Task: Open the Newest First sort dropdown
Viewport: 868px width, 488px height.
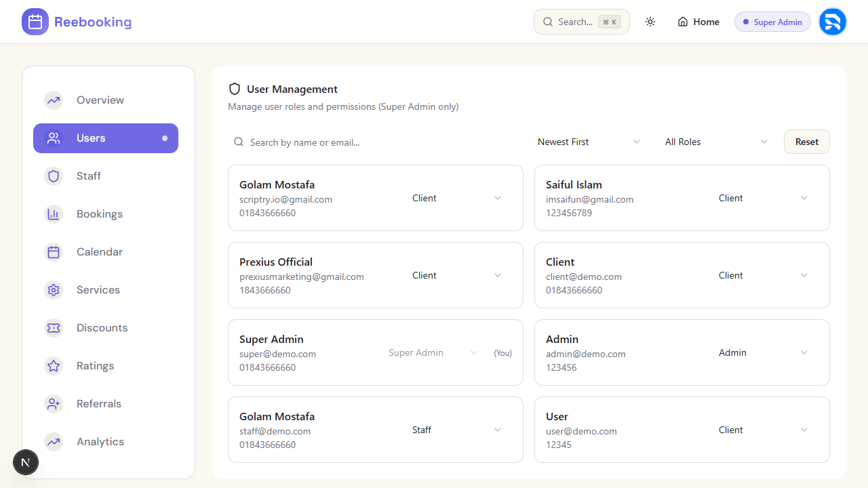Action: coord(588,142)
